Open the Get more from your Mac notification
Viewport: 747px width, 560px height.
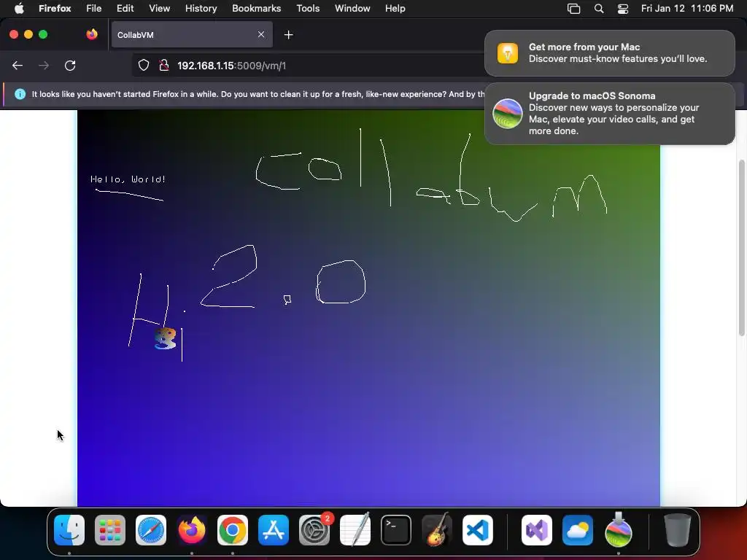[x=609, y=52]
